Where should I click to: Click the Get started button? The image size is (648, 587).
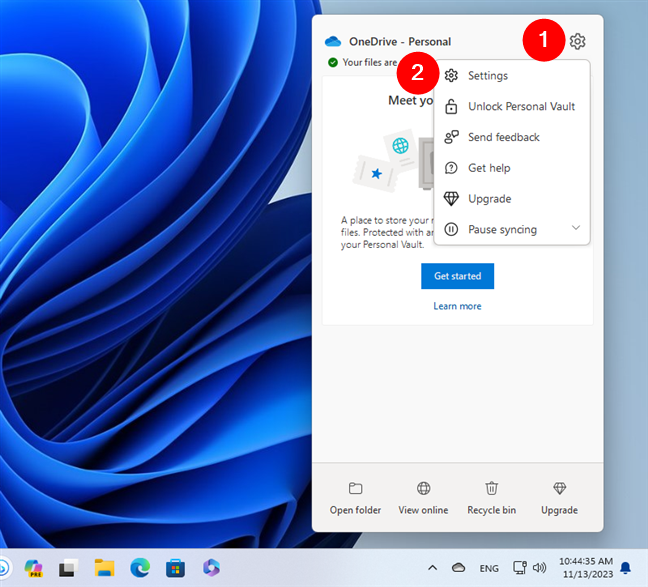tap(457, 276)
